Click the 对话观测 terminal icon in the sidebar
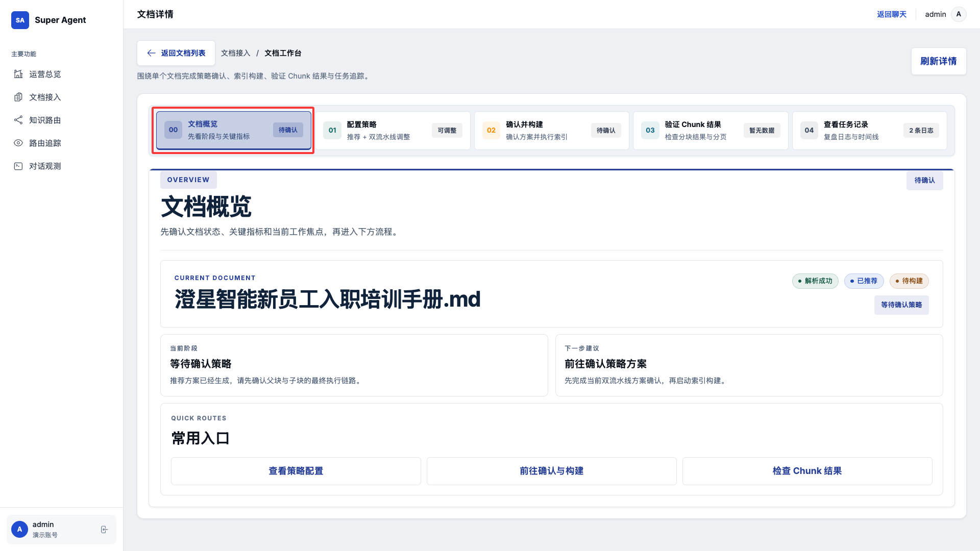980x551 pixels. [18, 166]
